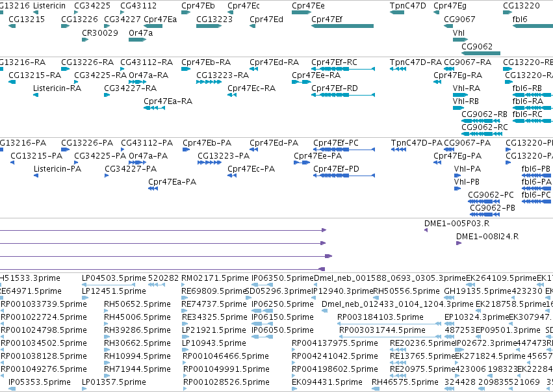This screenshot has height=392, width=553.
Task: Select the TpnC47D gene feature
Action: click(397, 12)
